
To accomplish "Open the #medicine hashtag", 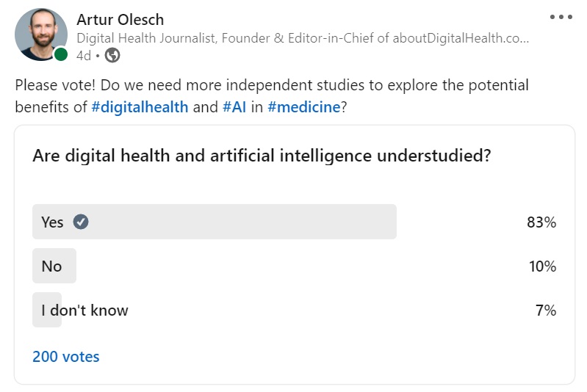I will pyautogui.click(x=303, y=106).
